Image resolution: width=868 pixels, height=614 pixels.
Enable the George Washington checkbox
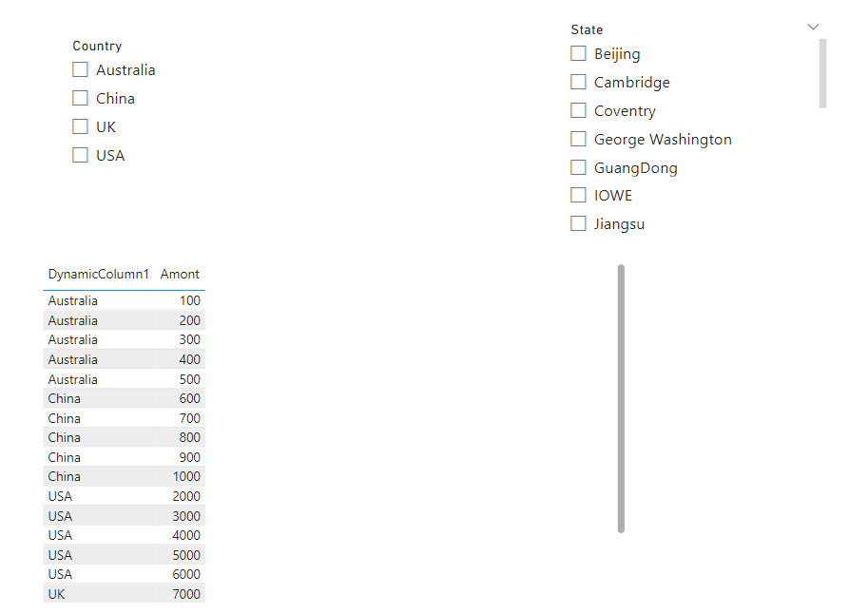point(578,139)
